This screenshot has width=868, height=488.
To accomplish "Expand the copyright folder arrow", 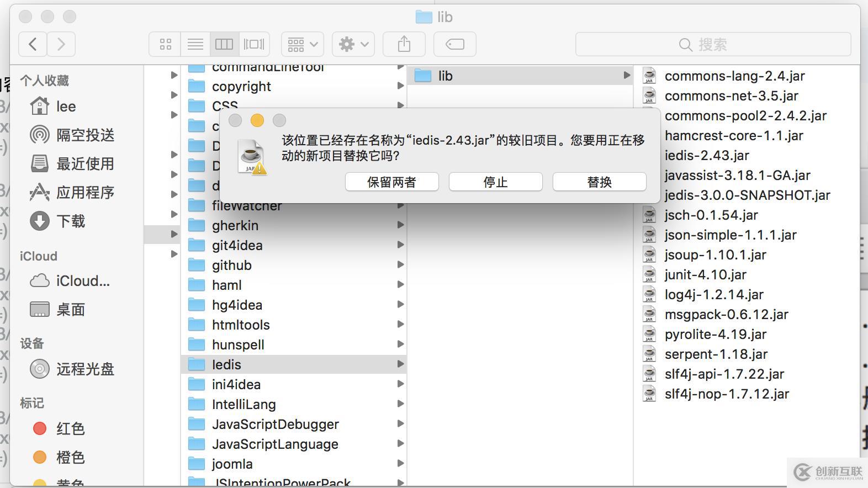I will (x=400, y=86).
